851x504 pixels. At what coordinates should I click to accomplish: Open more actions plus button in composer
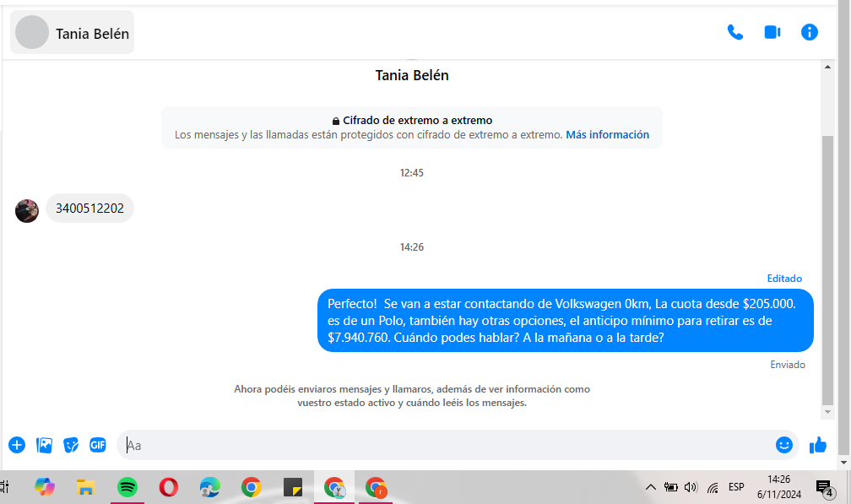17,445
